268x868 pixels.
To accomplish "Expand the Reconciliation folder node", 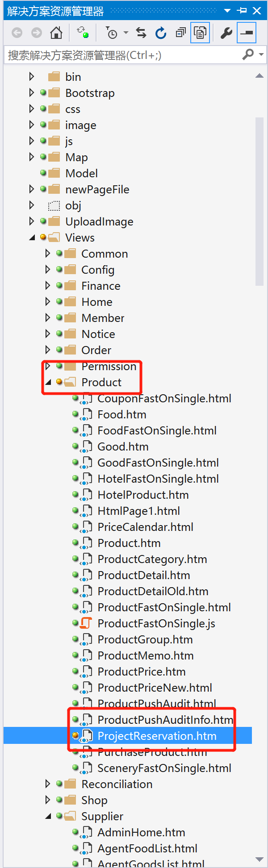I will point(48,784).
